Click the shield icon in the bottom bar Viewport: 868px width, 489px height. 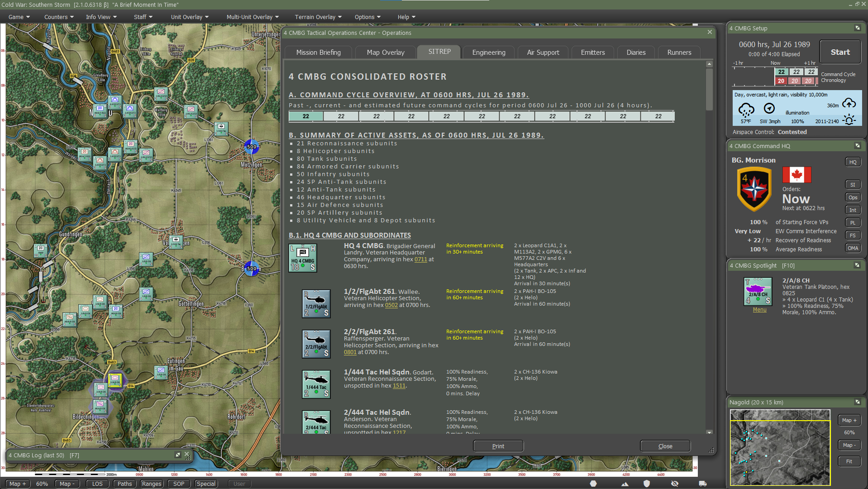647,484
